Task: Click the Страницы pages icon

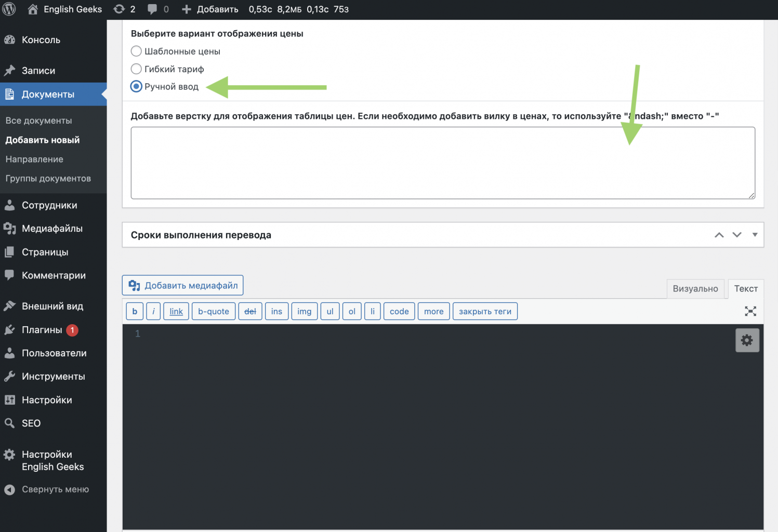Action: pos(9,252)
